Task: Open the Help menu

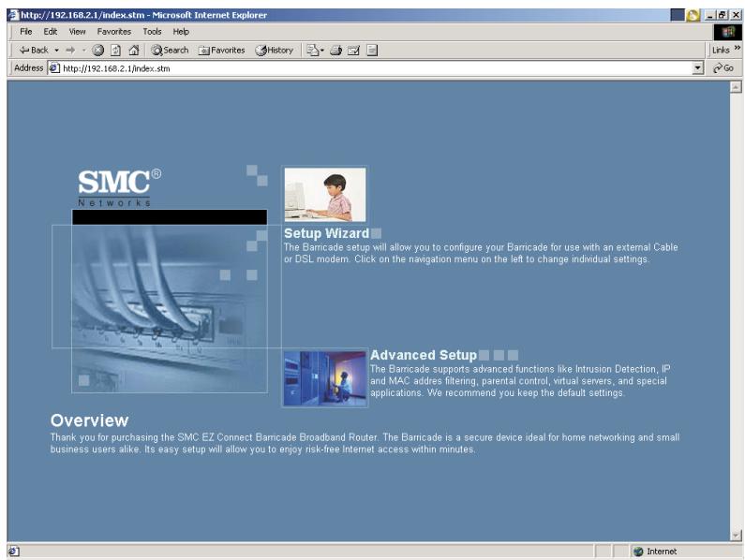Action: [181, 31]
